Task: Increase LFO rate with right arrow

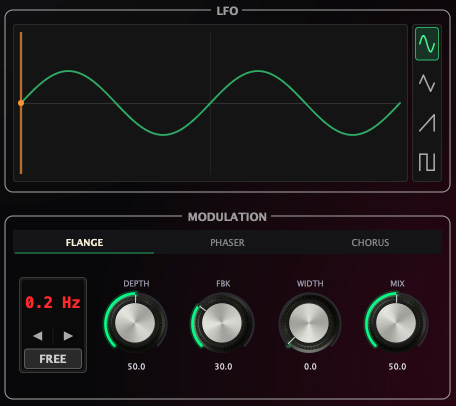Action: click(68, 336)
